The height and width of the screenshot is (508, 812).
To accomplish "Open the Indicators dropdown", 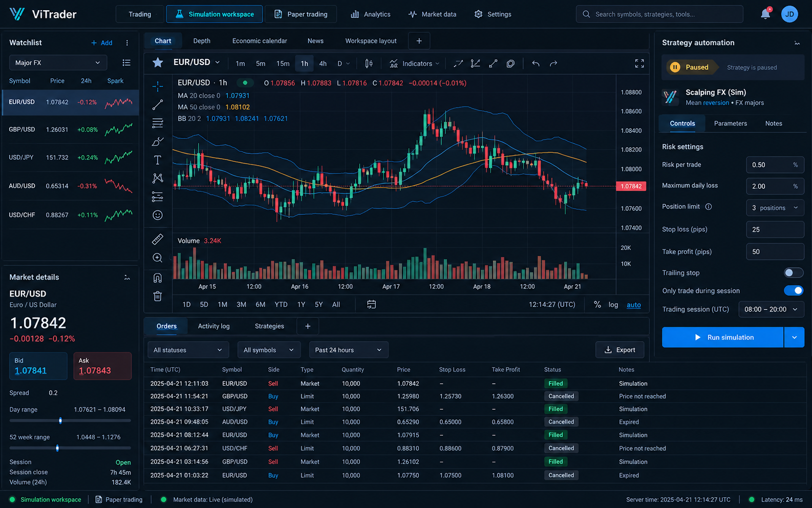I will click(415, 63).
